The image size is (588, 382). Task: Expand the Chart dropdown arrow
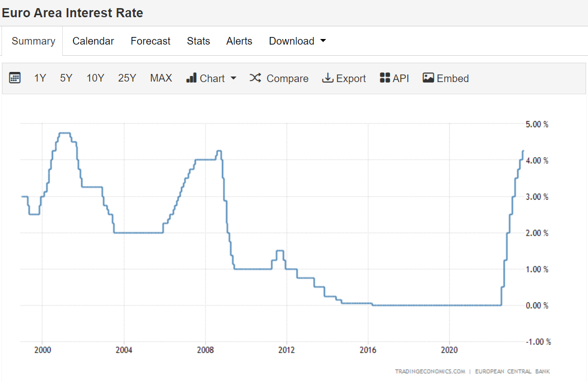233,78
